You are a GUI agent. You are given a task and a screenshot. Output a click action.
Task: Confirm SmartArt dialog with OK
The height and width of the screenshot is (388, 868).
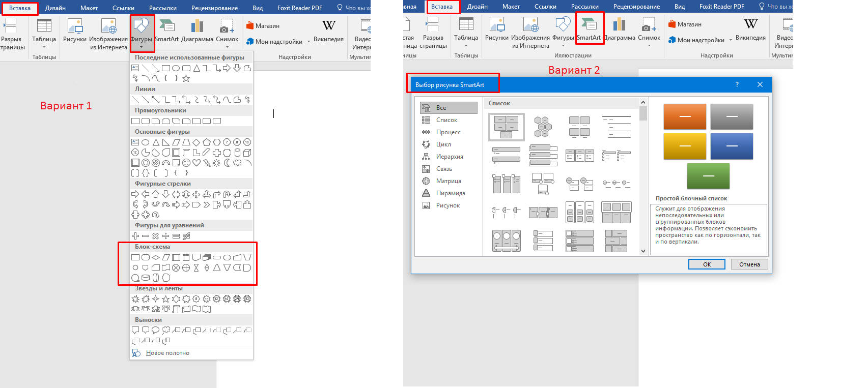pyautogui.click(x=707, y=264)
